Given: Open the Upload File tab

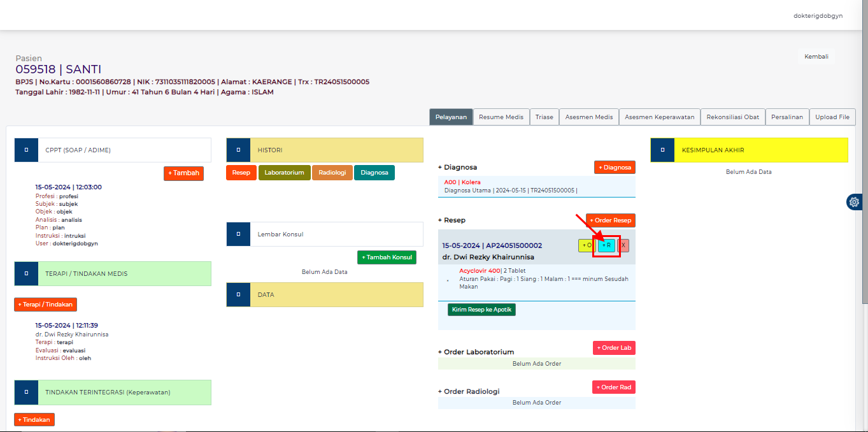Looking at the screenshot, I should [832, 117].
